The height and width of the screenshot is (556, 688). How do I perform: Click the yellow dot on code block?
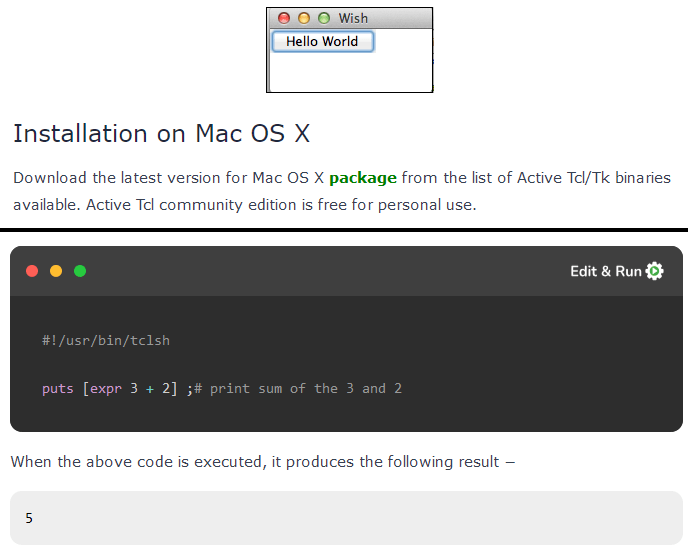coord(56,271)
